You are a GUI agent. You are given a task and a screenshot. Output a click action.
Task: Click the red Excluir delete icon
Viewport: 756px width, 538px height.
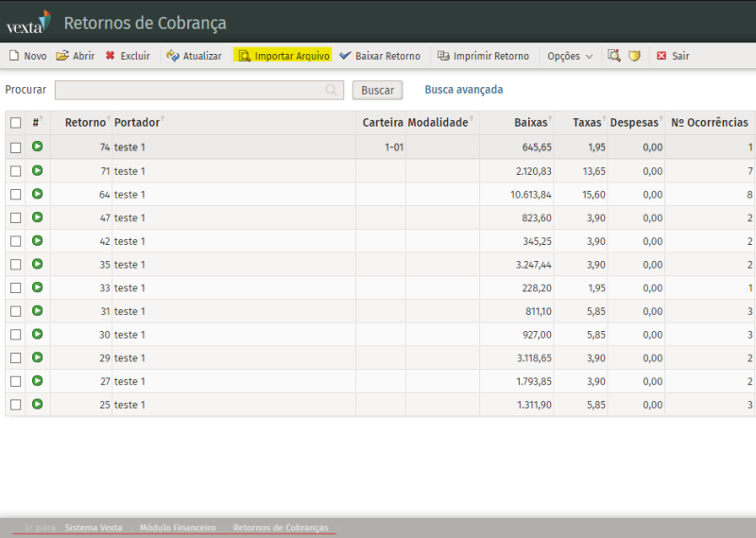coord(111,56)
